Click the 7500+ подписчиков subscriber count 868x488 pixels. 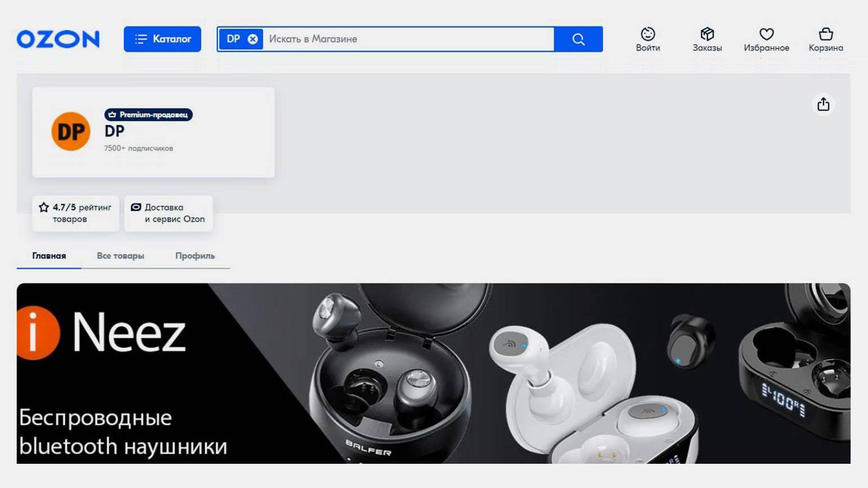point(139,148)
